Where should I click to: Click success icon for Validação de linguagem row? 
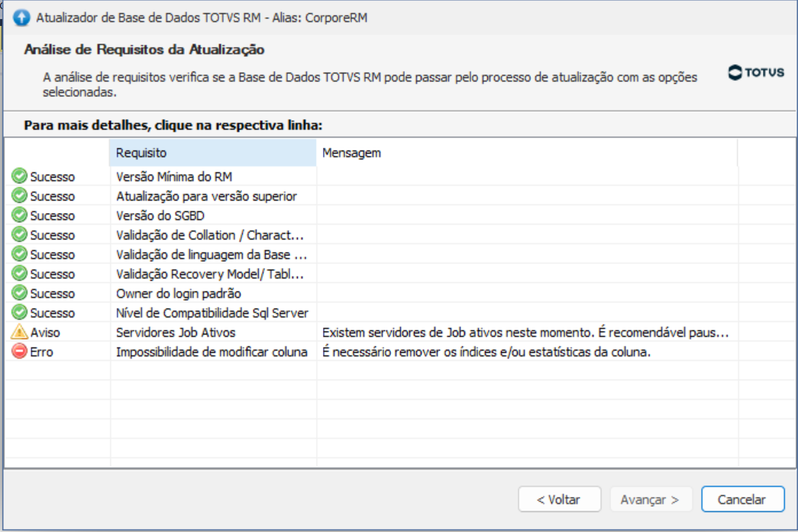coord(19,254)
